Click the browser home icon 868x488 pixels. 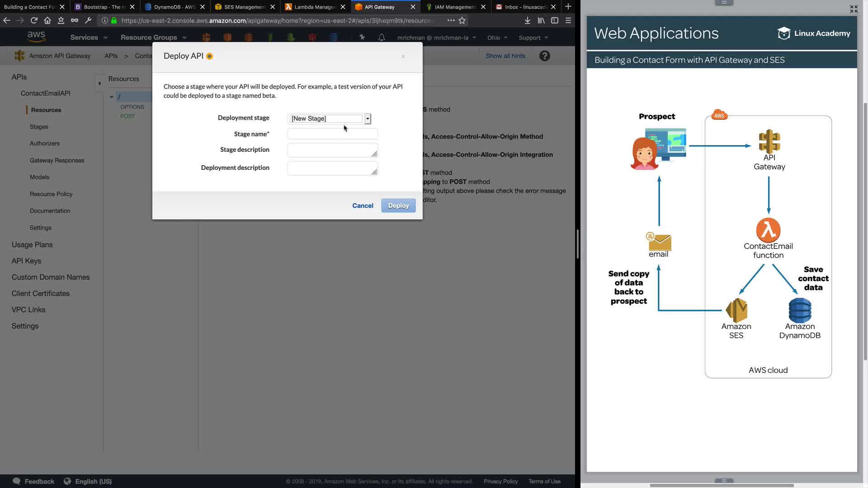click(x=47, y=20)
